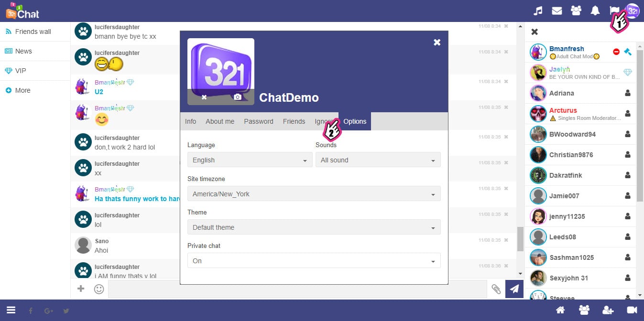Open the Theme dropdown
644x321 pixels.
tap(314, 227)
